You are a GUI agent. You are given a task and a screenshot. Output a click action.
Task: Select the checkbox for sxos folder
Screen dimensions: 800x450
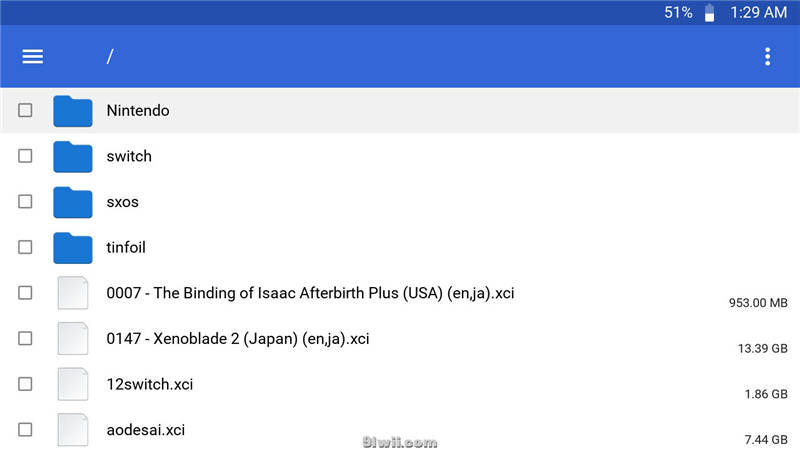pyautogui.click(x=25, y=202)
